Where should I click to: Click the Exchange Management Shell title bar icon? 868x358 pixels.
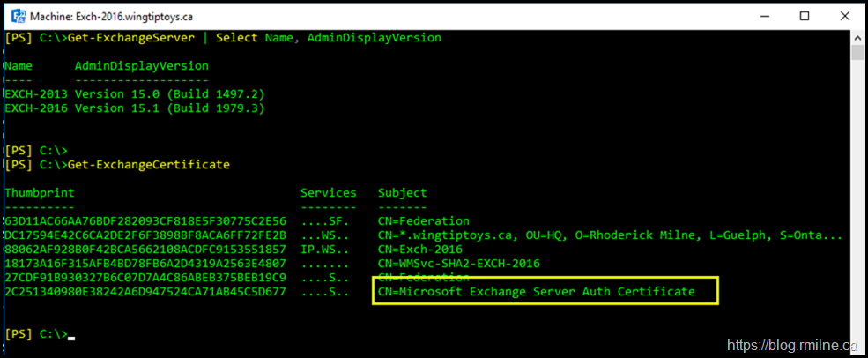[x=17, y=16]
